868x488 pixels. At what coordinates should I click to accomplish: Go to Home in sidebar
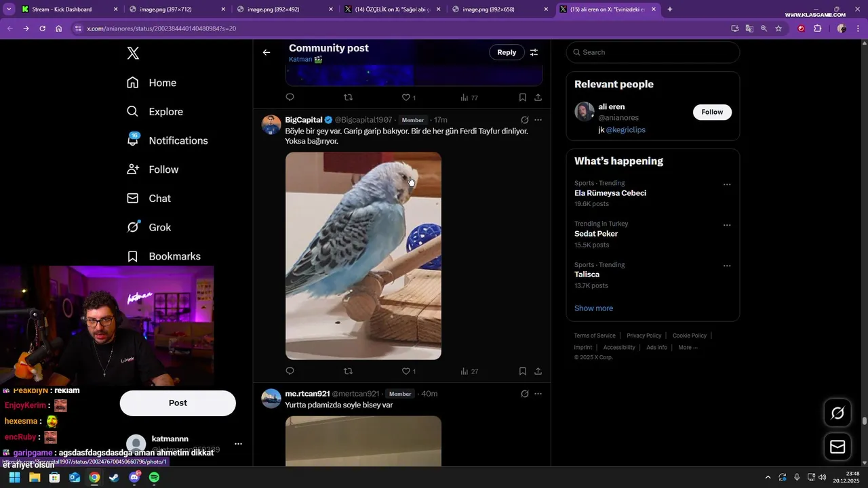coord(151,83)
